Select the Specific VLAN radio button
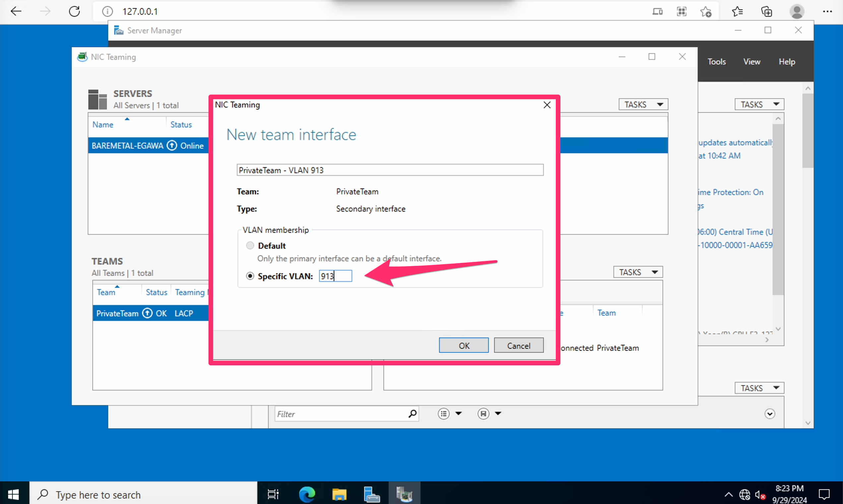The width and height of the screenshot is (843, 504). 250,276
